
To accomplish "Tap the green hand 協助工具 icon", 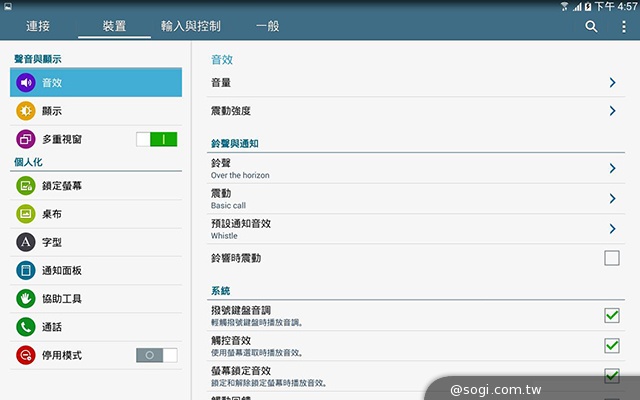I will 26,298.
